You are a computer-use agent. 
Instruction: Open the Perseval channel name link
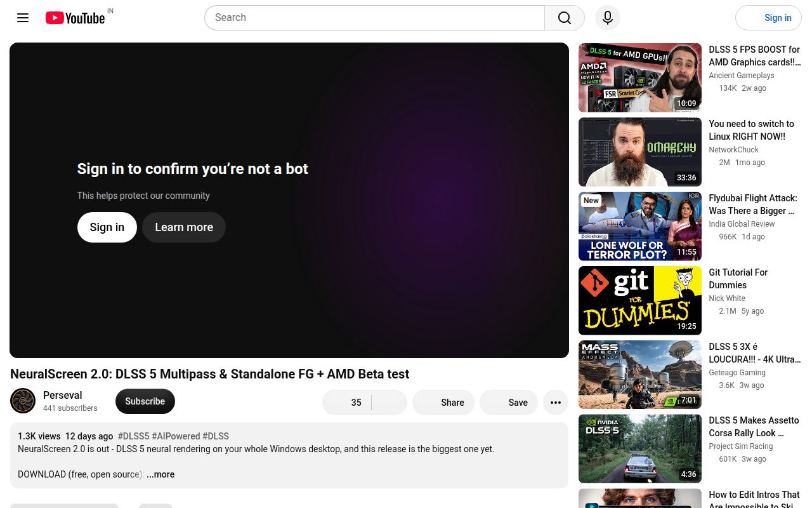[x=63, y=395]
